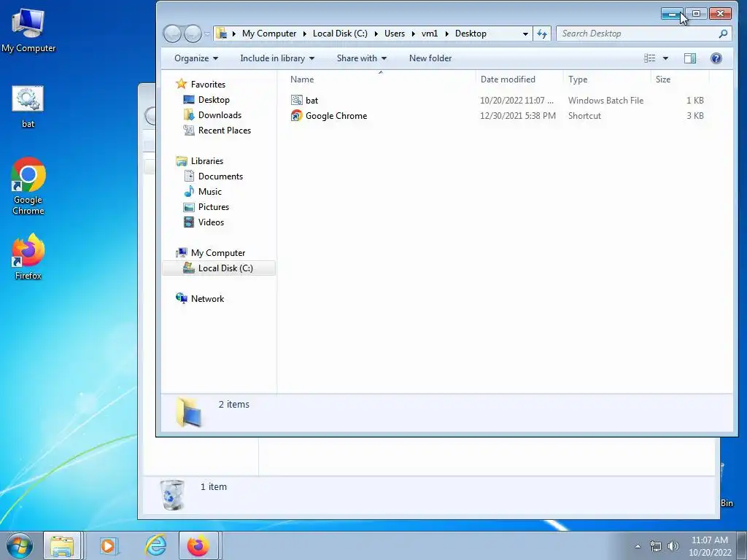This screenshot has height=560, width=747.
Task: Click the bat batch file icon in list
Action: pos(296,100)
